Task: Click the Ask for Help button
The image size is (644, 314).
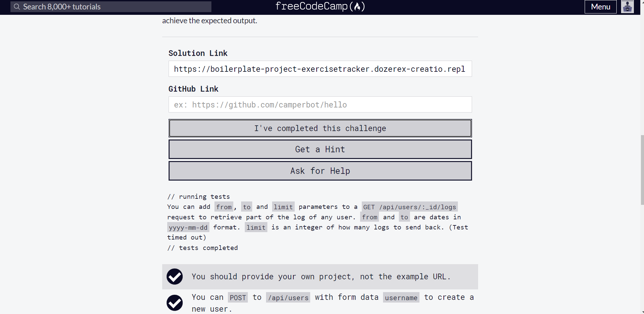Action: [320, 171]
